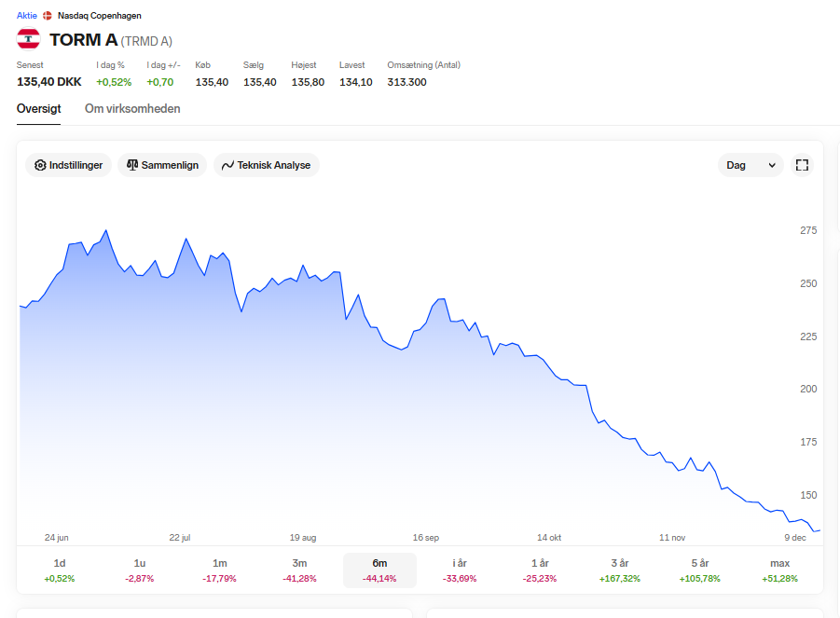Click the Danish flag icon

coord(48,16)
